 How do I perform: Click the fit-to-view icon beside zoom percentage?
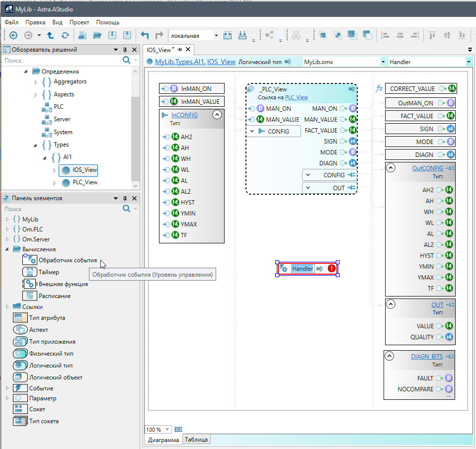point(179,429)
